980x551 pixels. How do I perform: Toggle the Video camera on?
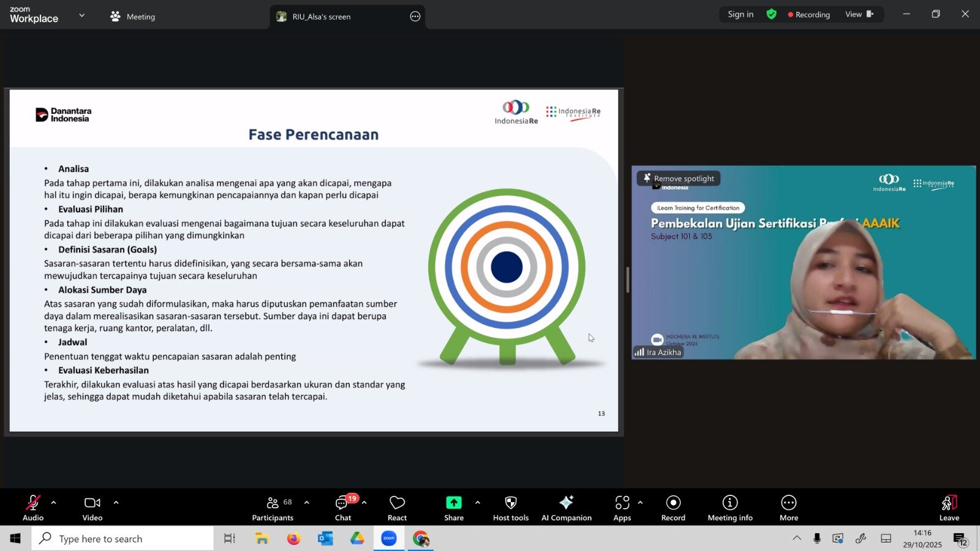tap(92, 508)
